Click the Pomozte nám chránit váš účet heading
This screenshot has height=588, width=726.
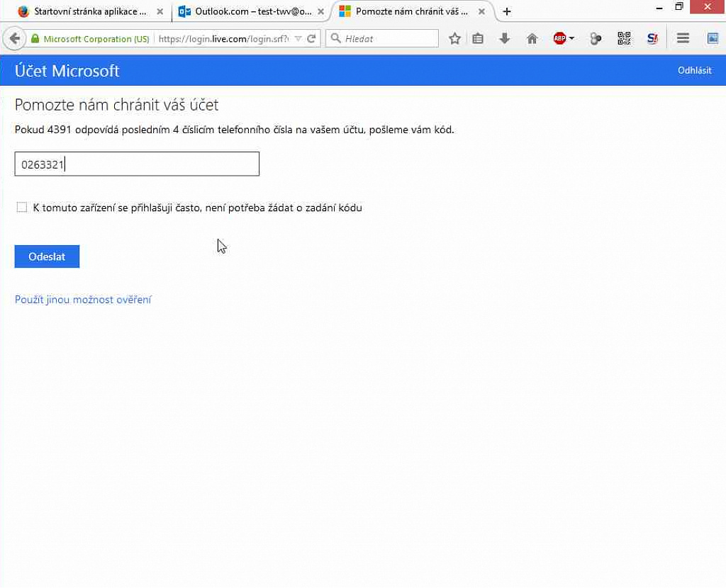(x=117, y=105)
